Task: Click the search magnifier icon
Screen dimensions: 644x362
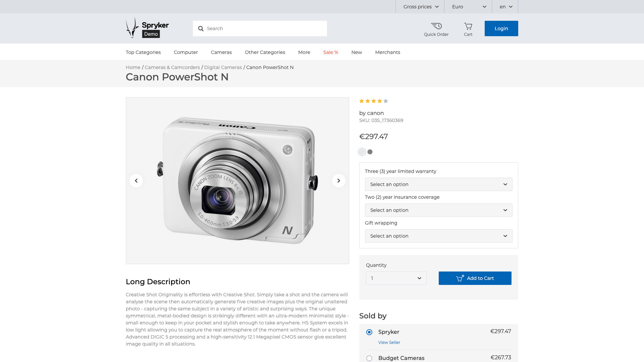Action: 201,28
